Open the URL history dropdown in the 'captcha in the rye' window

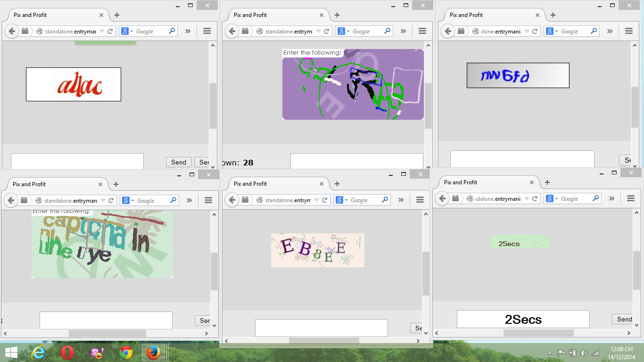point(102,200)
